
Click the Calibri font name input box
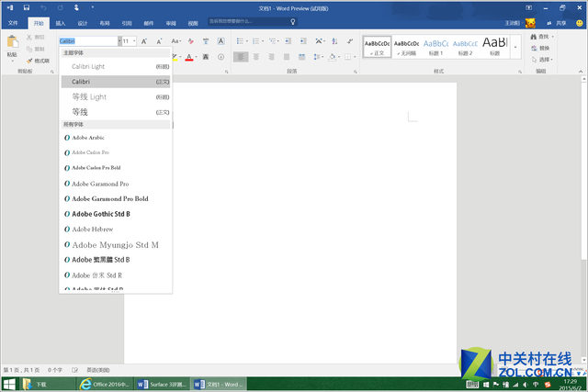(88, 41)
